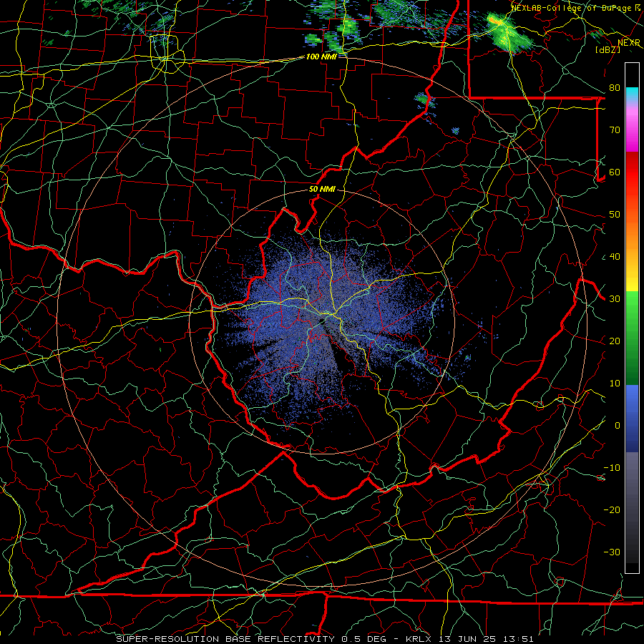The height and width of the screenshot is (644, 644).
Task: Click the '20' value on dBZ scale
Action: click(615, 341)
